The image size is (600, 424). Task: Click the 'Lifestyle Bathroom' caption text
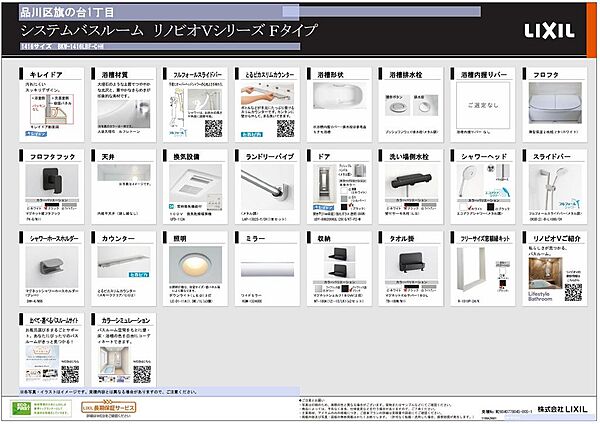(x=540, y=296)
